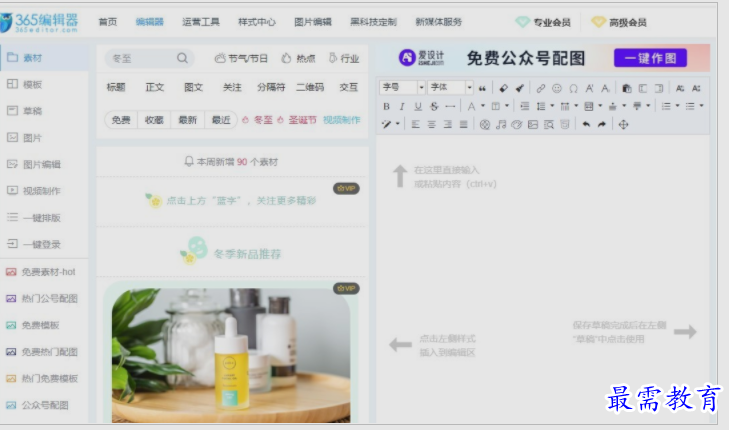The width and height of the screenshot is (729, 430).
Task: Align text to the left
Action: point(416,125)
